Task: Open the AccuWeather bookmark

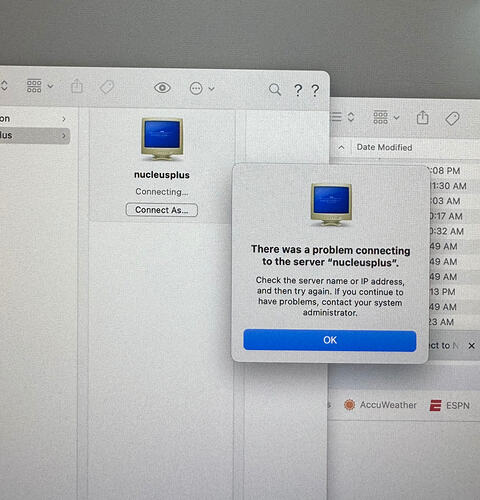Action: pyautogui.click(x=380, y=405)
